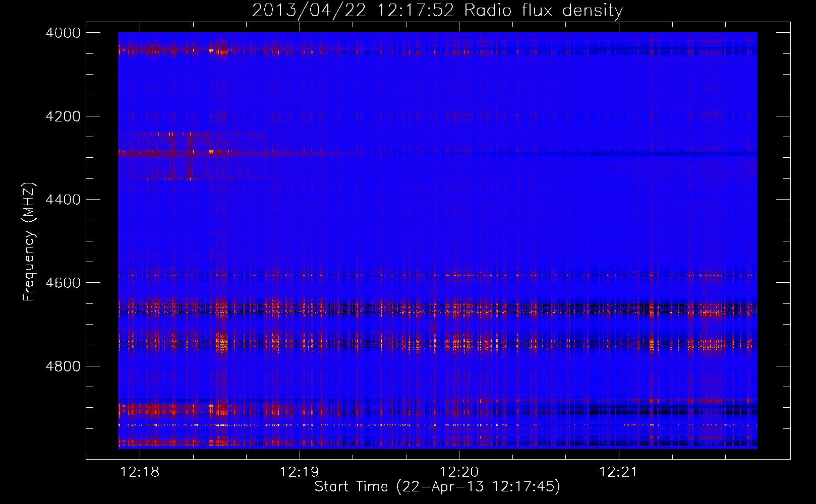Click the plot title '2013/04/22 12:17:52 Radio flux density'
This screenshot has width=816, height=504.
[437, 11]
